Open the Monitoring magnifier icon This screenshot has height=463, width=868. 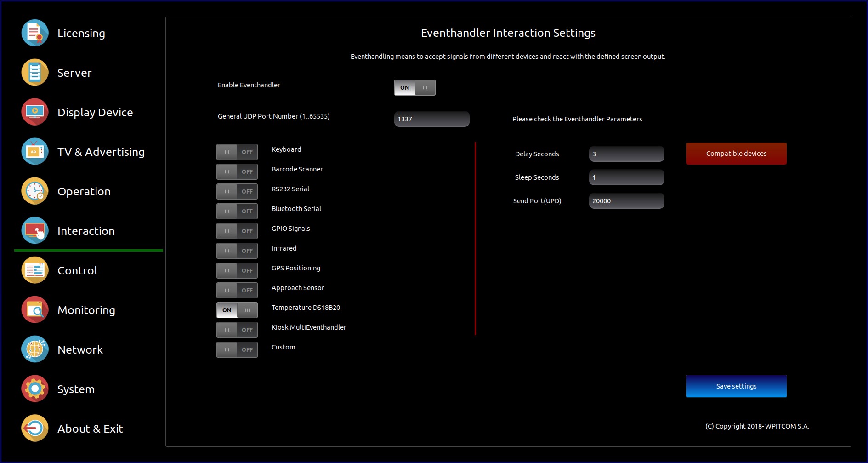pyautogui.click(x=35, y=310)
